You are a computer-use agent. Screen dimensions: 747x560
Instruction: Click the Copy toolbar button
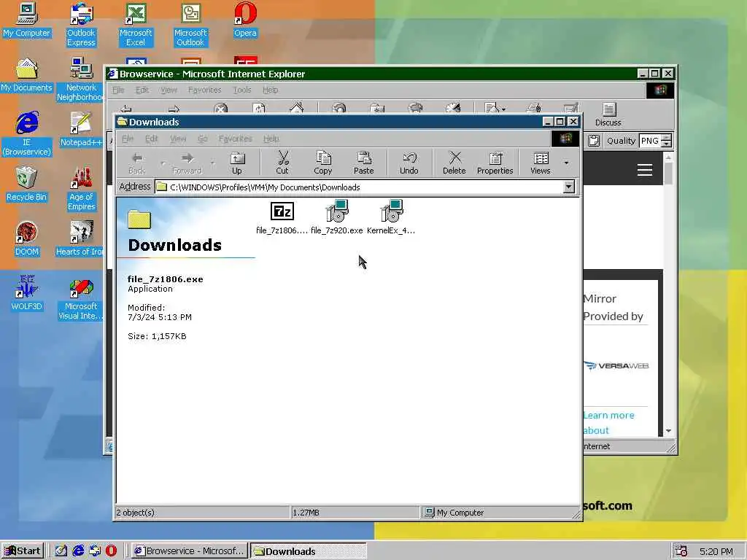coord(323,163)
